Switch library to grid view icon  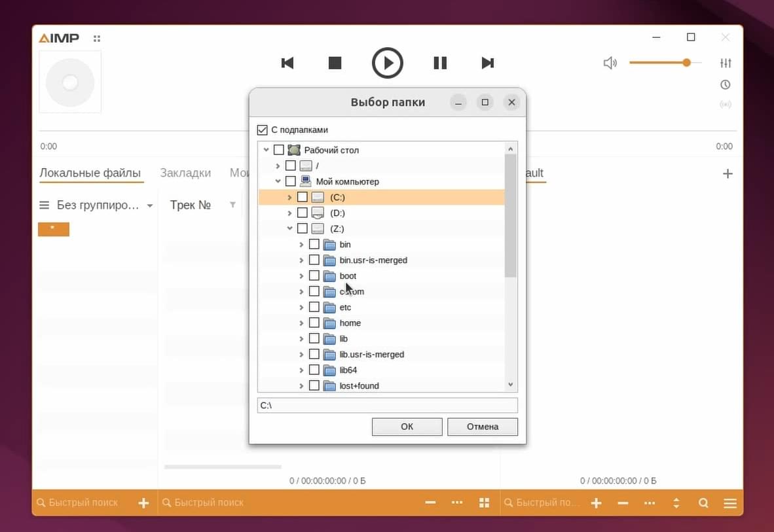point(485,503)
